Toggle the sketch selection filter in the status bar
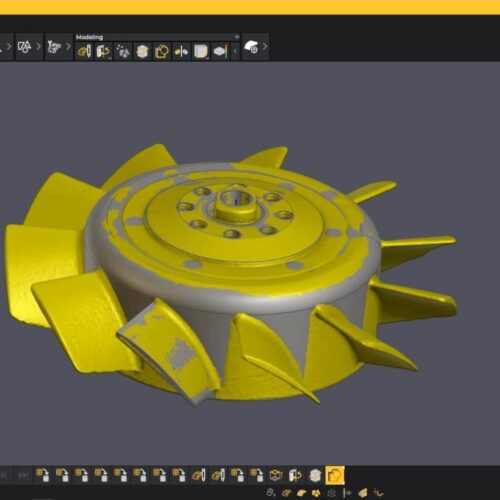The width and height of the screenshot is (500, 500). click(x=287, y=492)
